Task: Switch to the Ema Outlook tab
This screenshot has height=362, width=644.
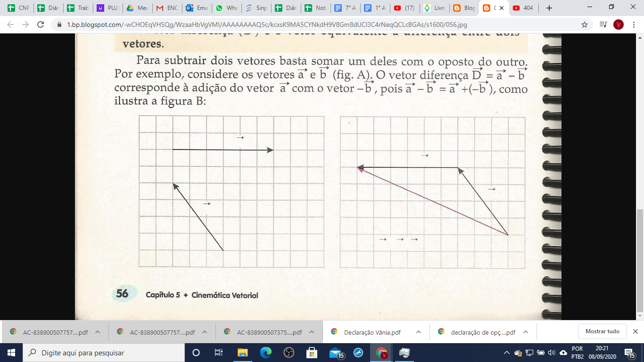Action: tap(197, 8)
